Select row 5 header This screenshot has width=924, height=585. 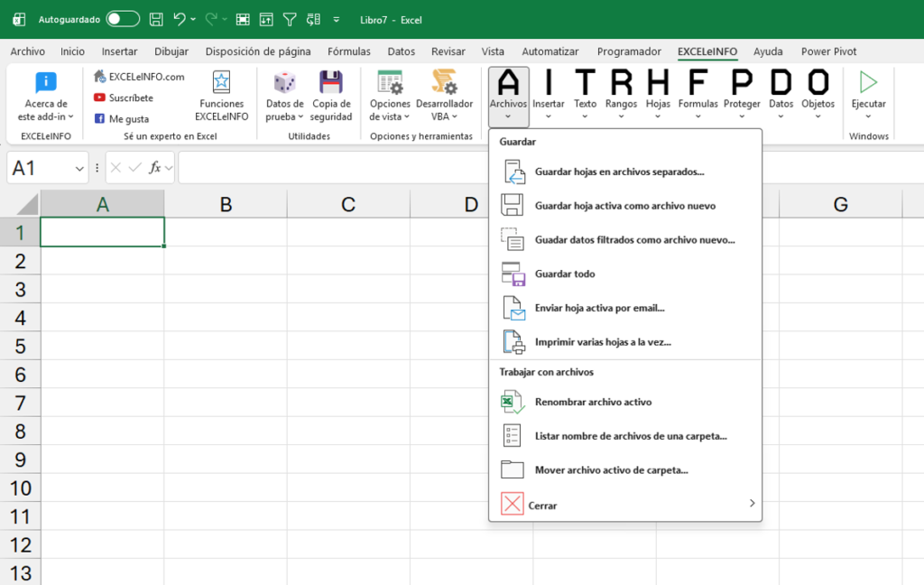coord(20,346)
